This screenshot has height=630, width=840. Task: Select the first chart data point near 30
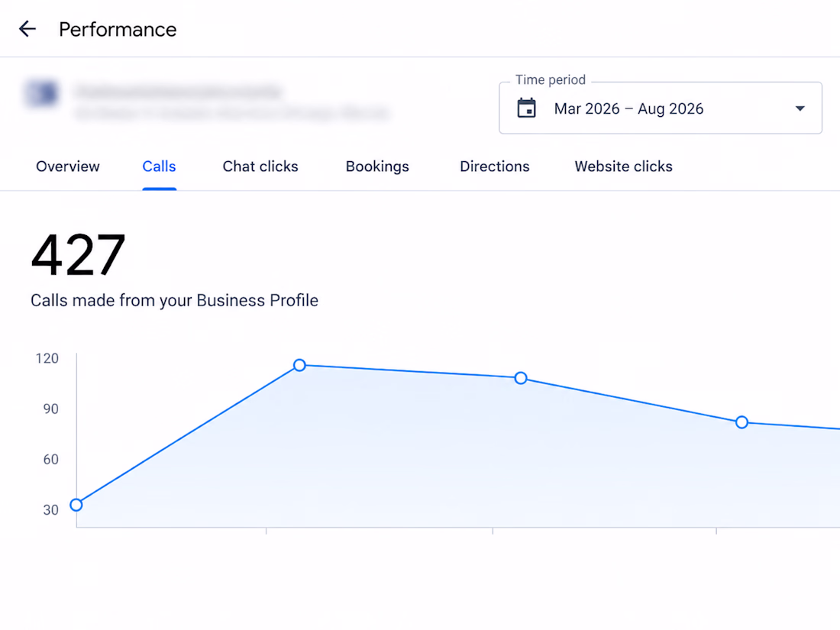coord(76,505)
